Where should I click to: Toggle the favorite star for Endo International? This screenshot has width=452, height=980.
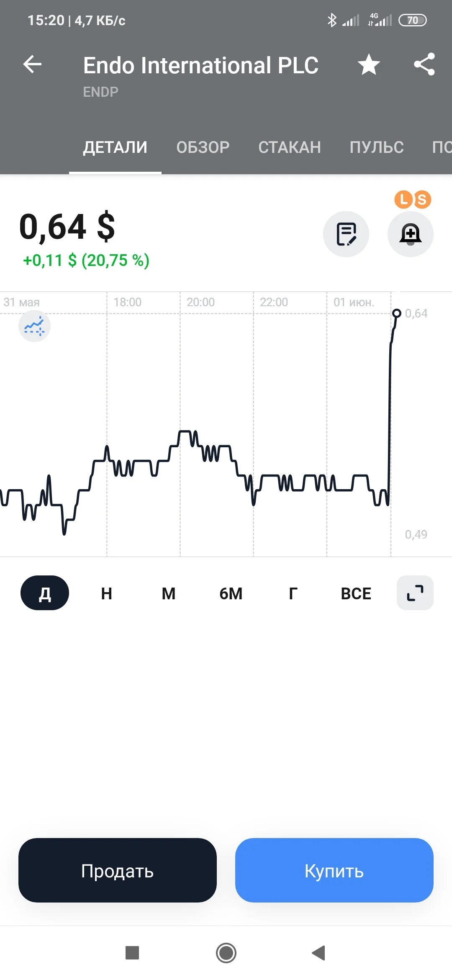coord(369,65)
